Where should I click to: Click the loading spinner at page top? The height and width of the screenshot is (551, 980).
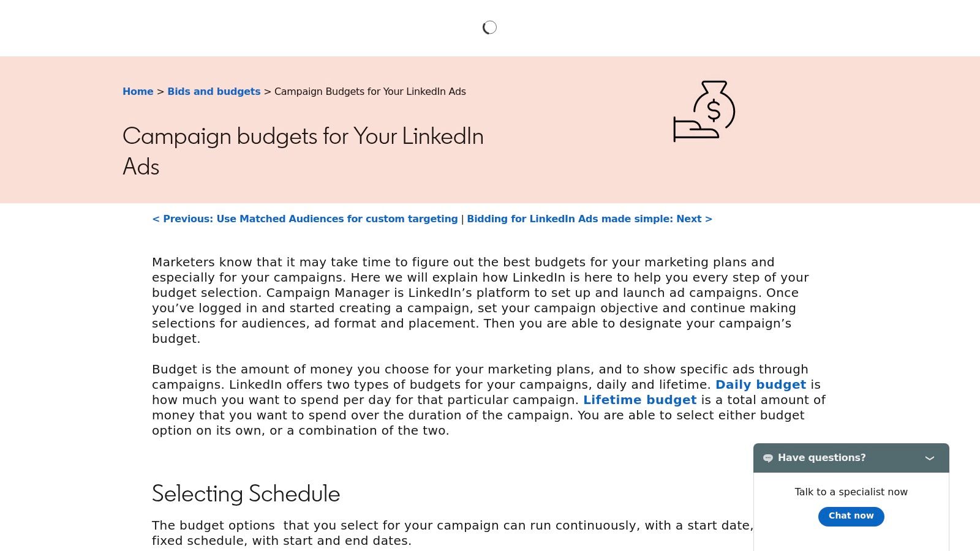click(489, 27)
